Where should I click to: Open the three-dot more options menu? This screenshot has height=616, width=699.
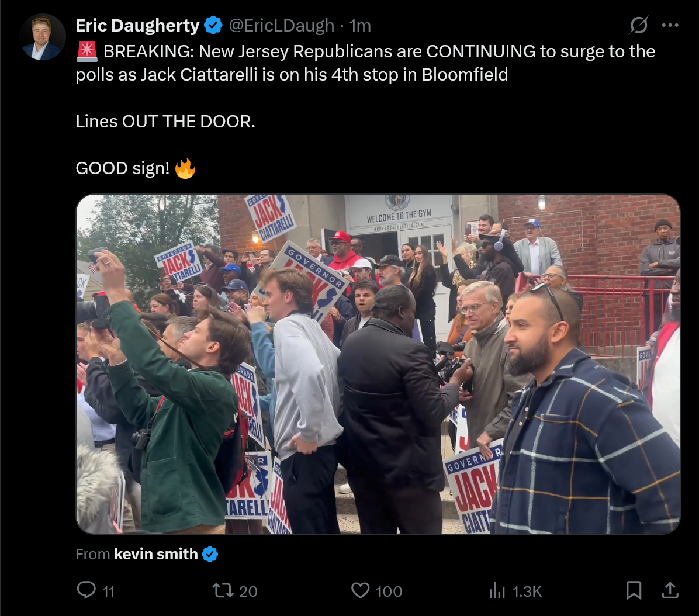coord(670,25)
